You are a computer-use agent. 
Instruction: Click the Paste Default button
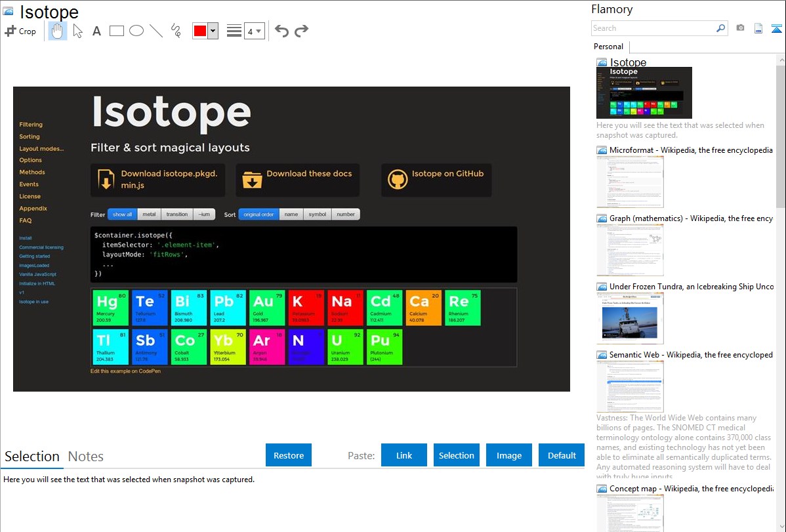(x=562, y=455)
